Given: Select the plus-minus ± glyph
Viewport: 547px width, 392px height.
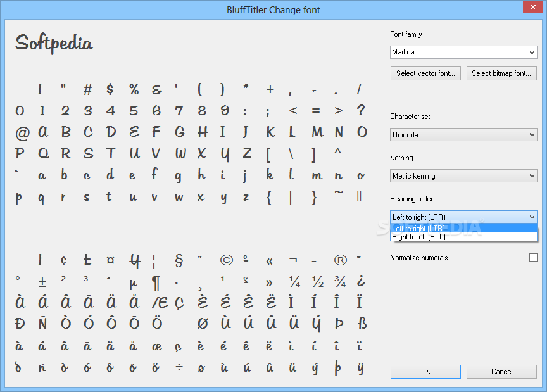Looking at the screenshot, I should (42, 282).
